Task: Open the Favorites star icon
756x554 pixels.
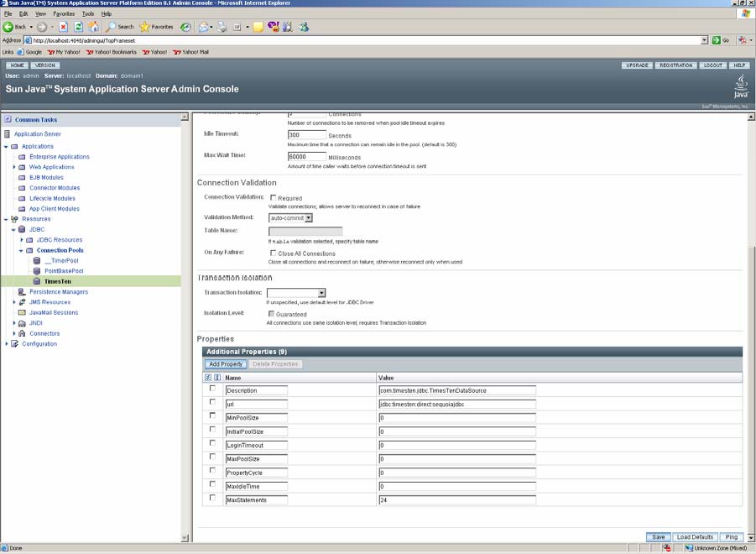Action: coord(144,27)
